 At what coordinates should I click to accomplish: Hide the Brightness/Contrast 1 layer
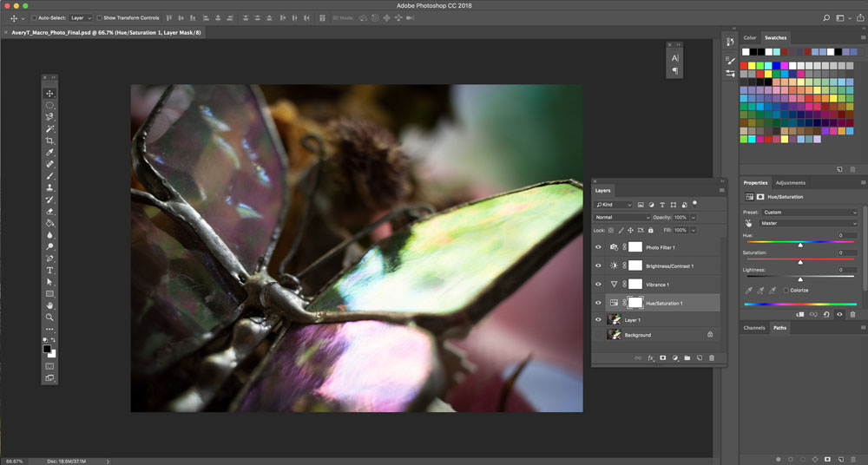598,265
